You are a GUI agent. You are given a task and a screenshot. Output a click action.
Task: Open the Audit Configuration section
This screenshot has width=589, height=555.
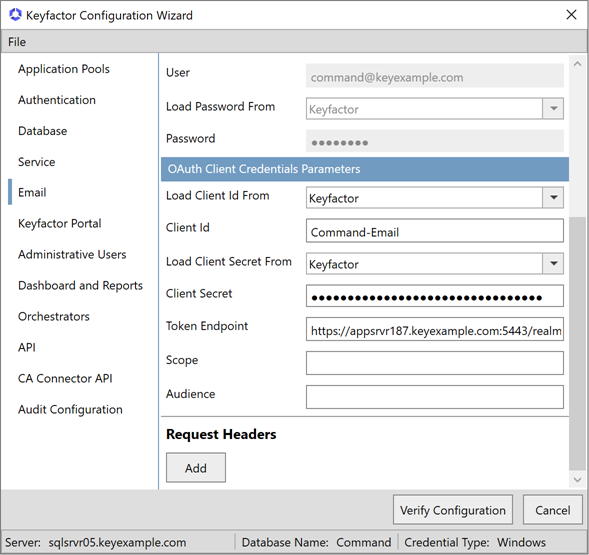point(70,409)
